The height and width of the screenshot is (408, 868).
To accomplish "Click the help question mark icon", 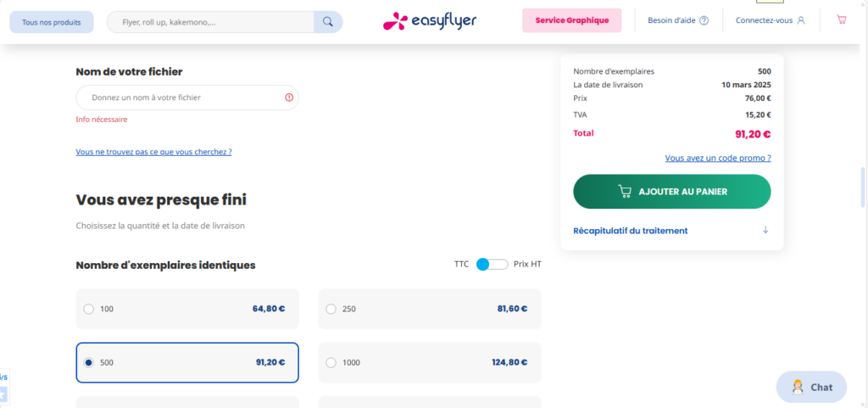I will click(x=704, y=20).
